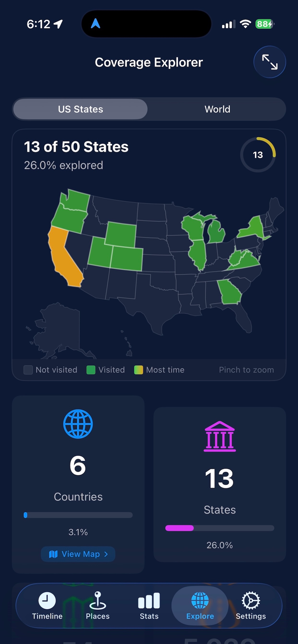Tap the blue Countries globe icon
Image resolution: width=298 pixels, height=644 pixels.
pyautogui.click(x=78, y=424)
